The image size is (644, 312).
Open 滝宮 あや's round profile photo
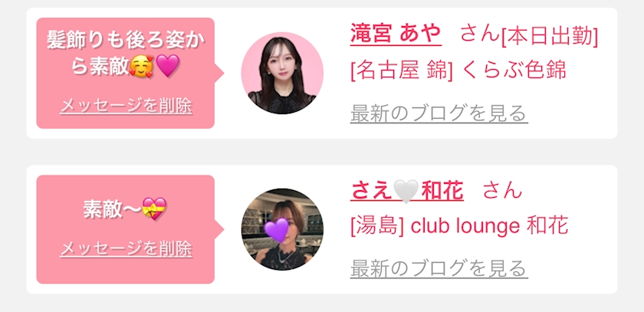tap(282, 73)
